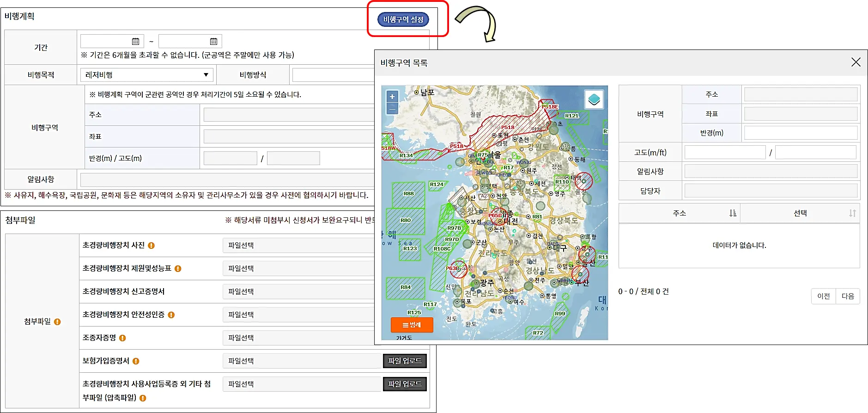Click 파일 업로드 for 기타 첨부파일

click(x=405, y=384)
